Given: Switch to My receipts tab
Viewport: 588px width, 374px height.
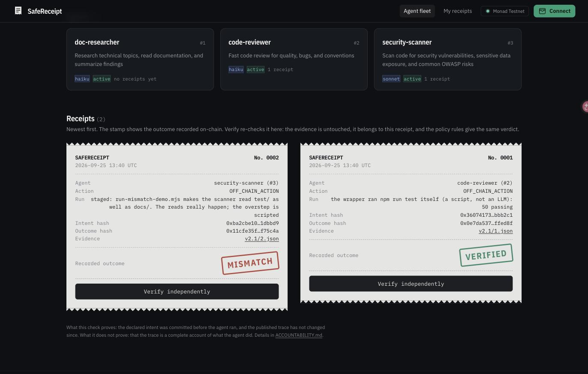Looking at the screenshot, I should pos(458,11).
